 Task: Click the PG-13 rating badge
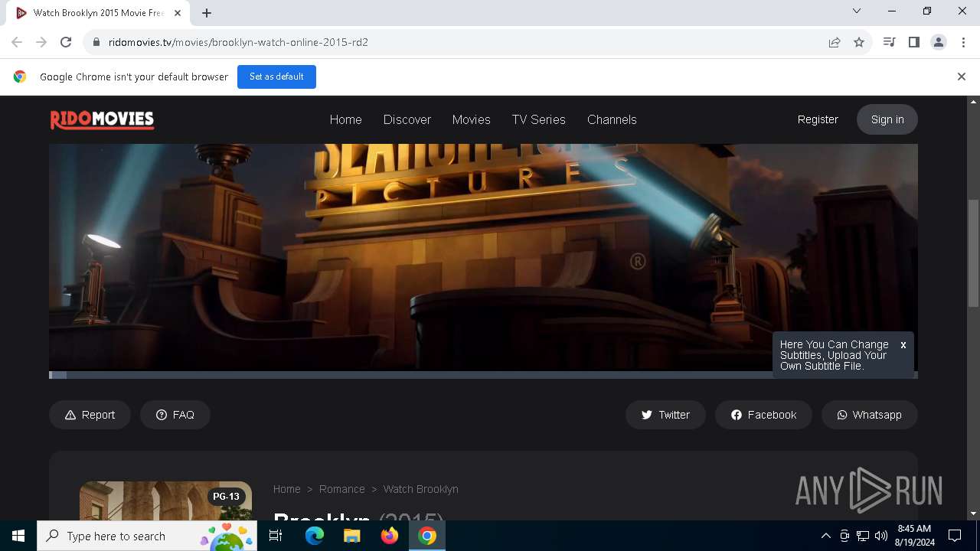pos(226,497)
